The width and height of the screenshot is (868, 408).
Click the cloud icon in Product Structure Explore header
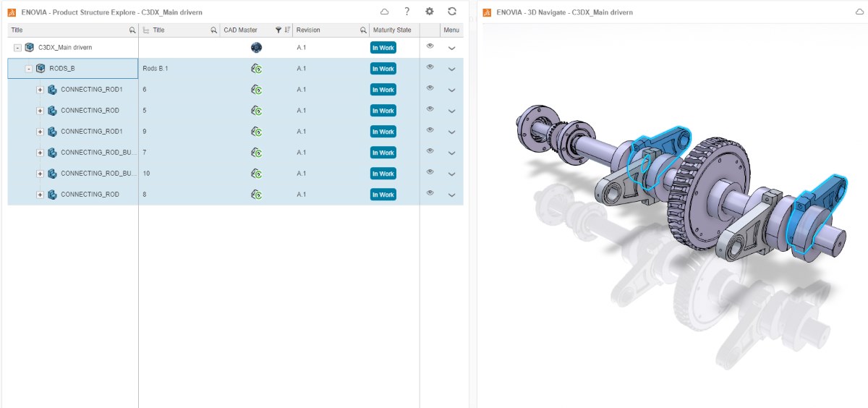click(x=384, y=12)
